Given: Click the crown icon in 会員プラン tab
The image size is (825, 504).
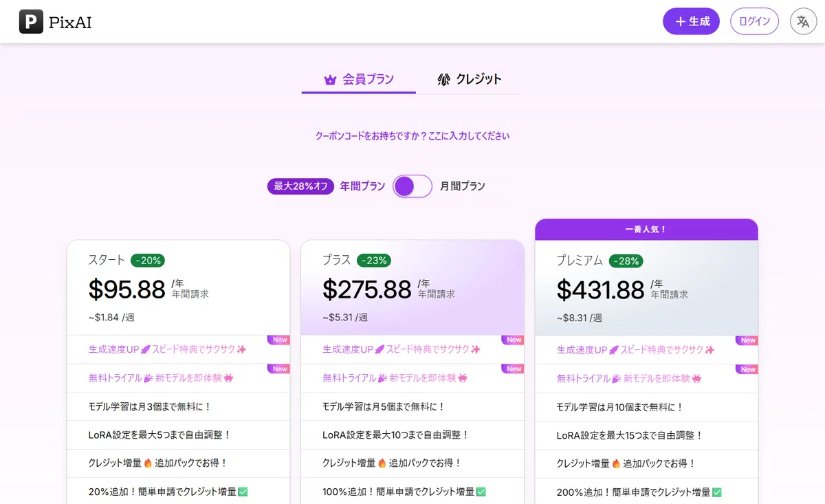Looking at the screenshot, I should click(330, 80).
